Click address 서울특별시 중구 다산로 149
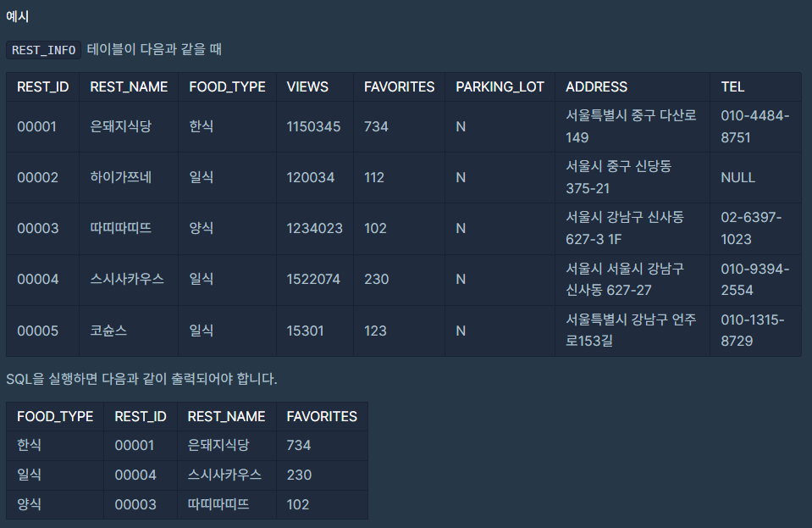 (631, 126)
